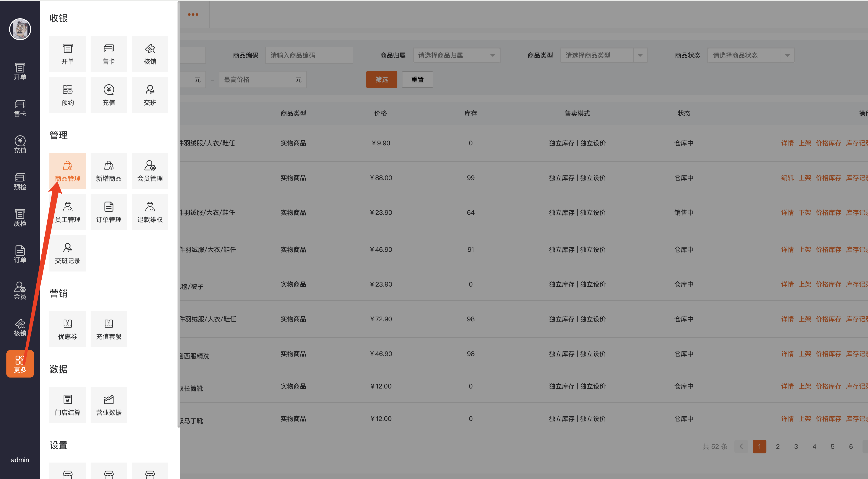Open 新增商品 in the management menu

[x=108, y=171]
